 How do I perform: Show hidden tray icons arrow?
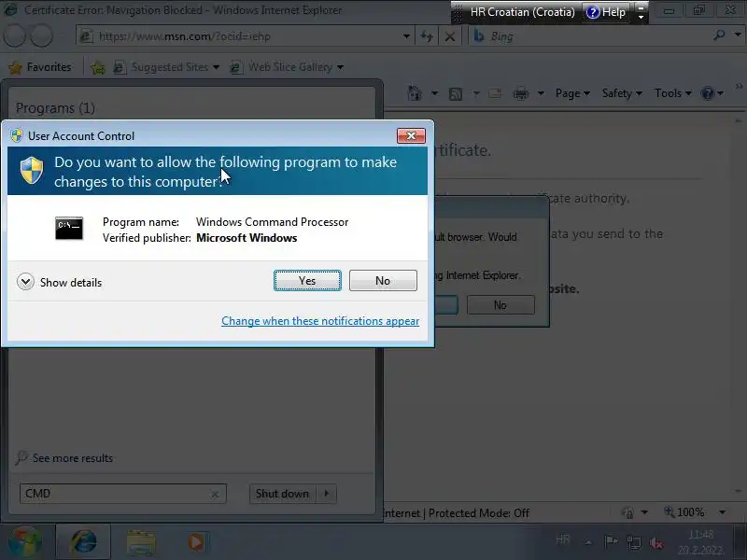(x=588, y=542)
